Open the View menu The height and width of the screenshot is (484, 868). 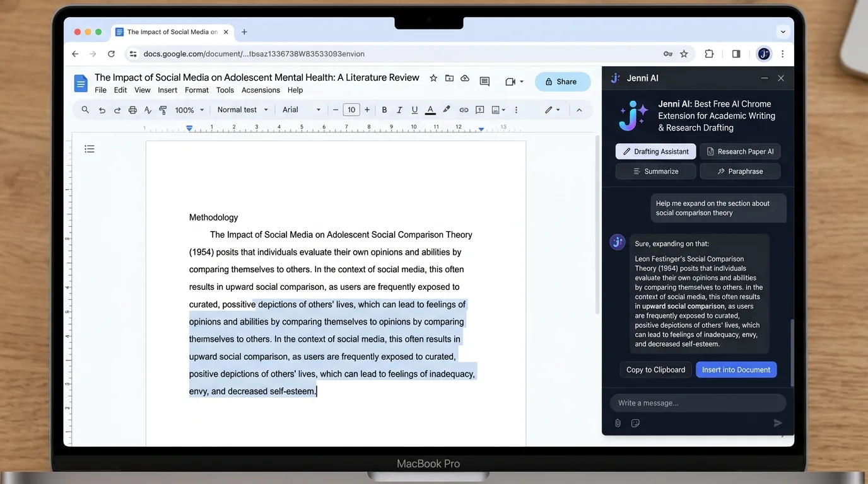point(143,90)
